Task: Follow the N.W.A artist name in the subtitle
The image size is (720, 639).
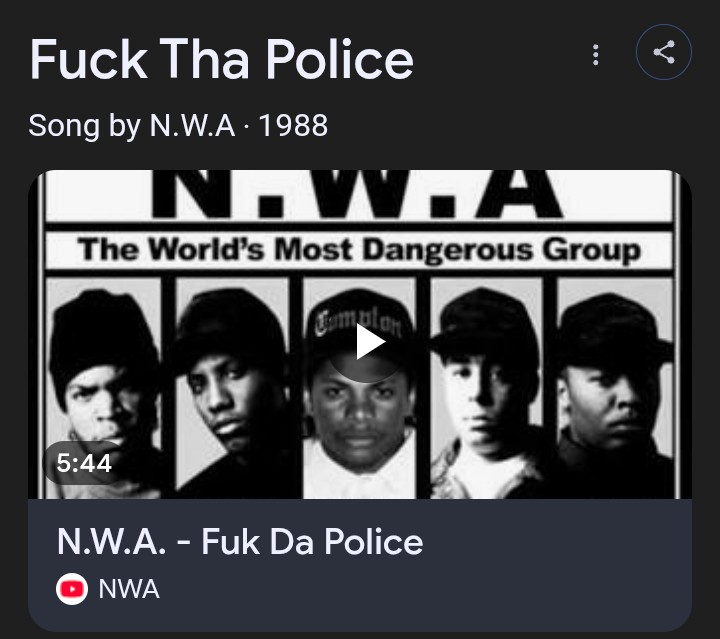Action: pyautogui.click(x=192, y=126)
